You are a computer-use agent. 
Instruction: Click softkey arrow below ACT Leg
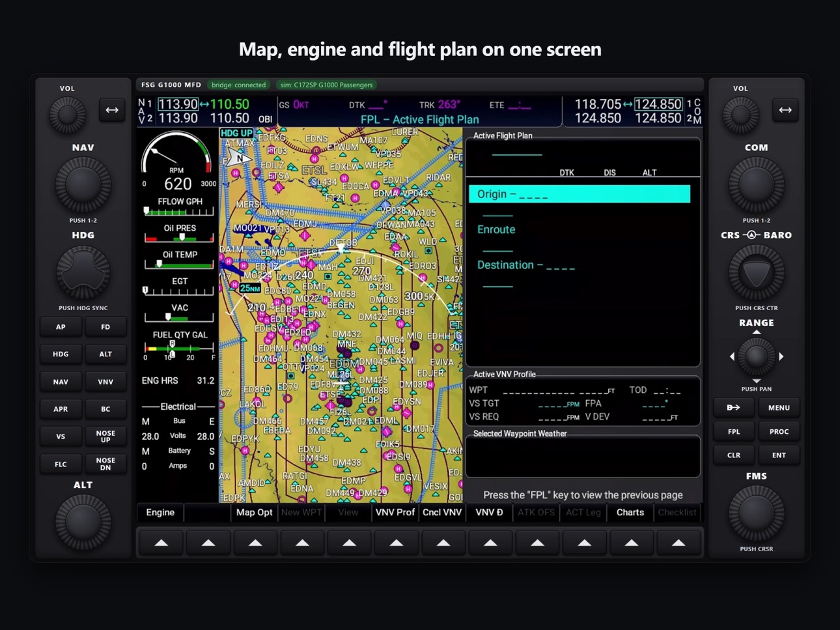(x=584, y=542)
